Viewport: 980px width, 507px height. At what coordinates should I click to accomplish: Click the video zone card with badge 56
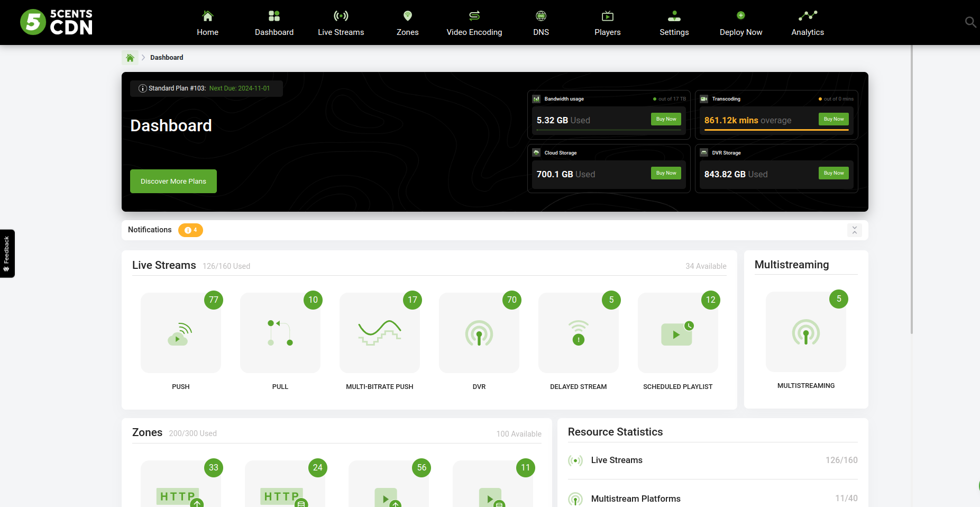click(x=389, y=484)
